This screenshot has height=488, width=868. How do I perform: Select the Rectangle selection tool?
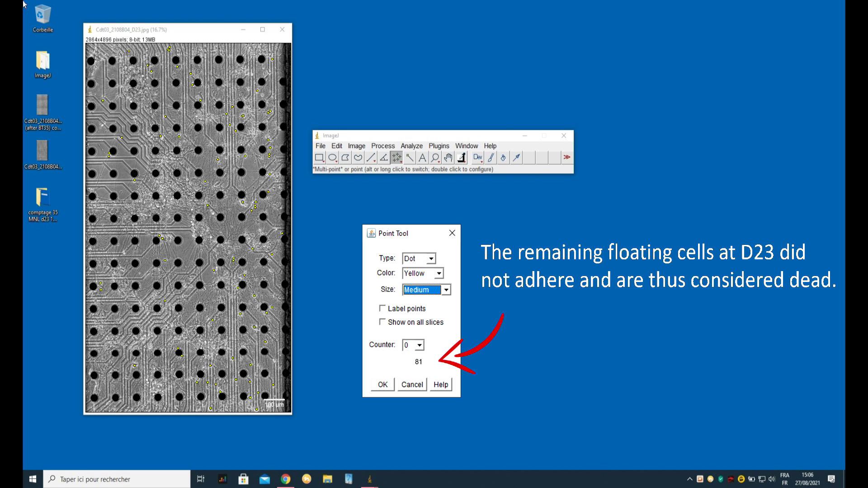[x=319, y=157]
